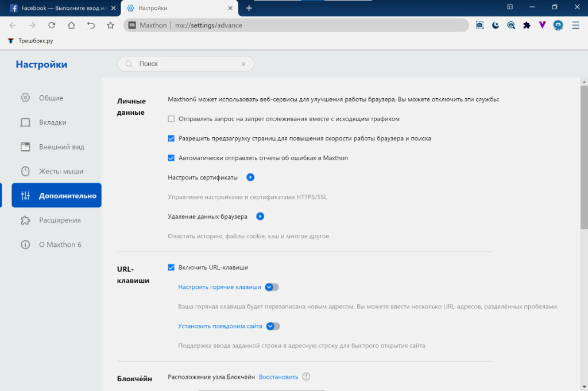Click the info icon next to Восстановить

[x=306, y=377]
